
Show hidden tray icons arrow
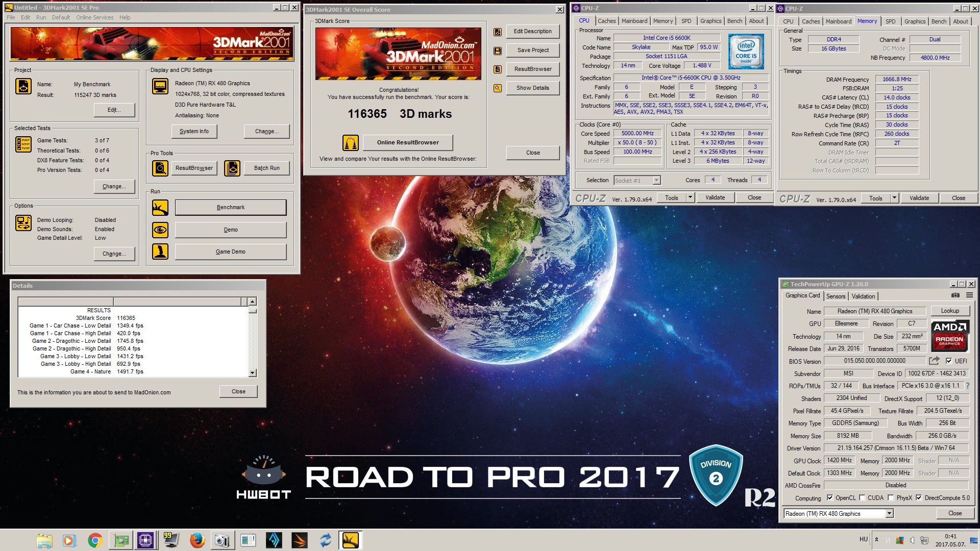coord(876,540)
